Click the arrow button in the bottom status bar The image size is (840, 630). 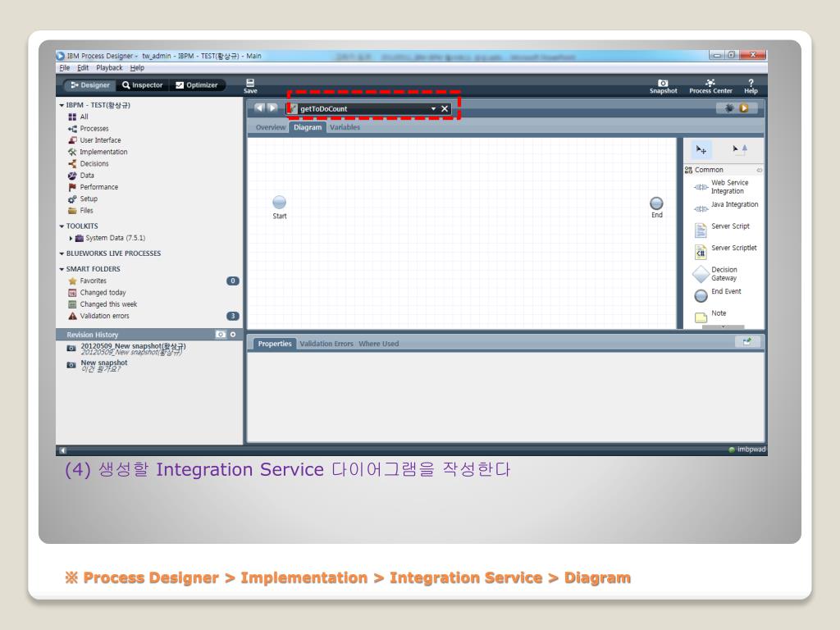pos(62,450)
